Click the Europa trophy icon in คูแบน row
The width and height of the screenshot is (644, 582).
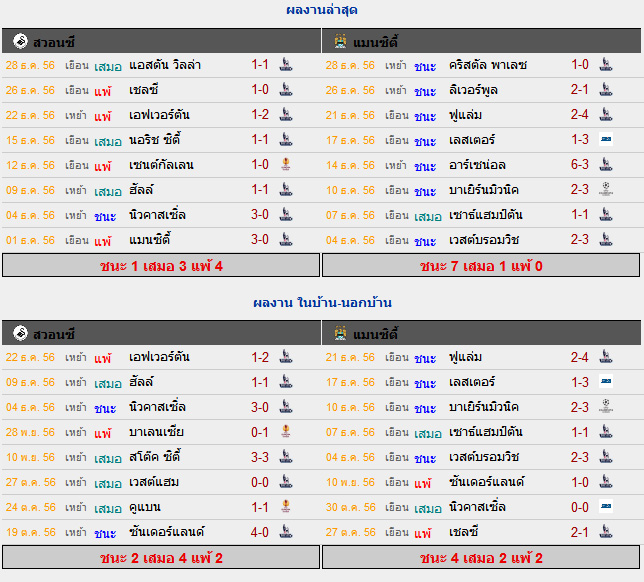(286, 507)
